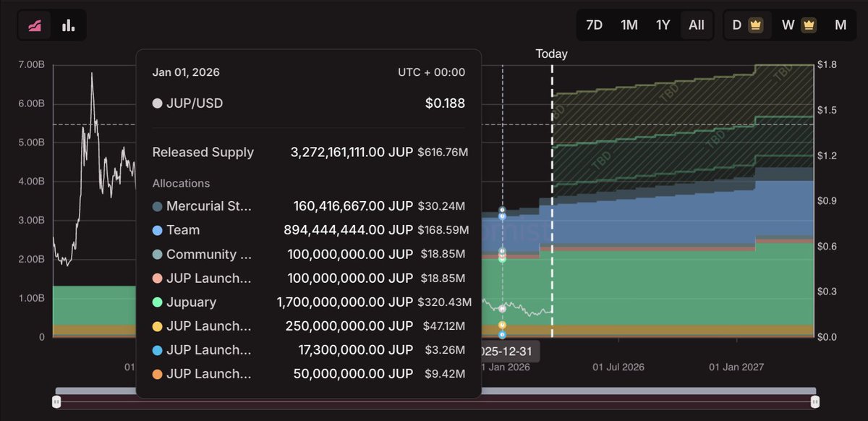Click the JUP/USD white legend dot
Viewport: 868px width, 421px height.
coord(157,103)
